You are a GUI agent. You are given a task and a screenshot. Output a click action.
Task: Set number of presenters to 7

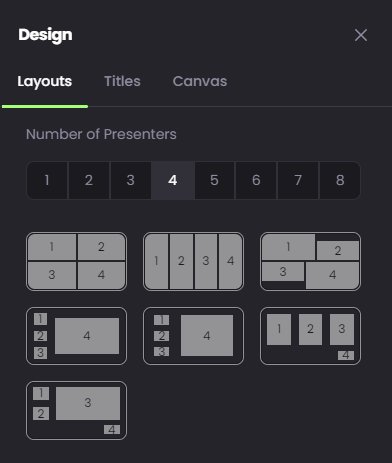click(x=298, y=180)
